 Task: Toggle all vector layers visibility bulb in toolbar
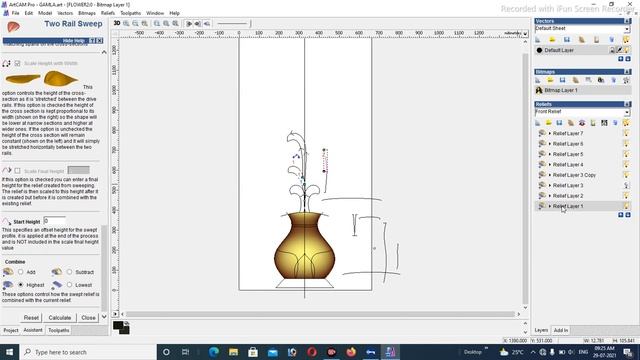pos(626,40)
